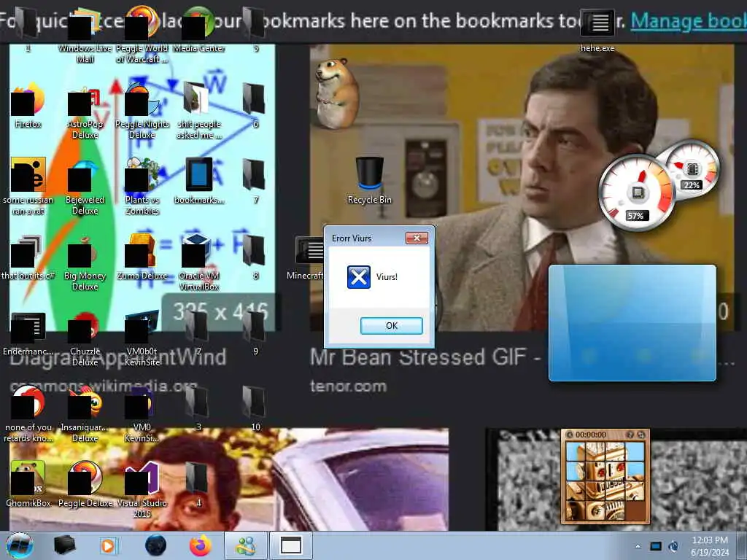This screenshot has width=747, height=560.
Task: Click the network monitor tray icon
Action: (656, 546)
